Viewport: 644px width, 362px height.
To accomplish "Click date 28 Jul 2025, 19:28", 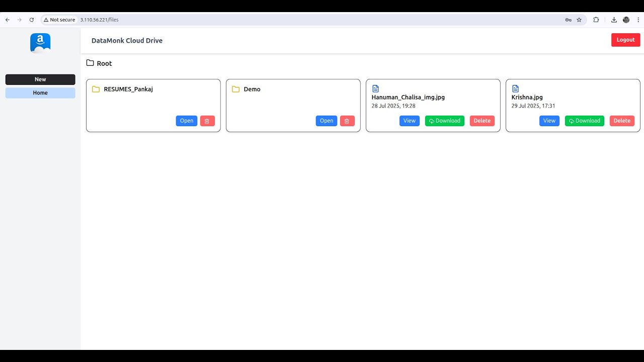I will [393, 106].
